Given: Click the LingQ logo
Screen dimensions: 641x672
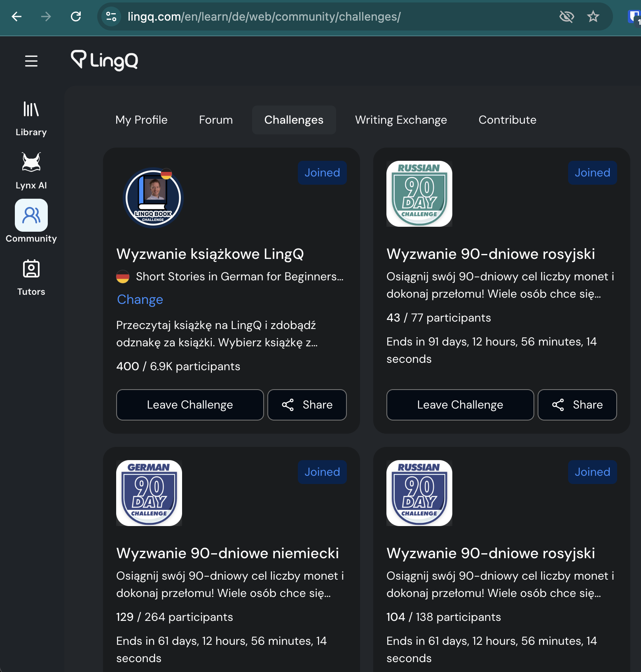Looking at the screenshot, I should tap(105, 60).
